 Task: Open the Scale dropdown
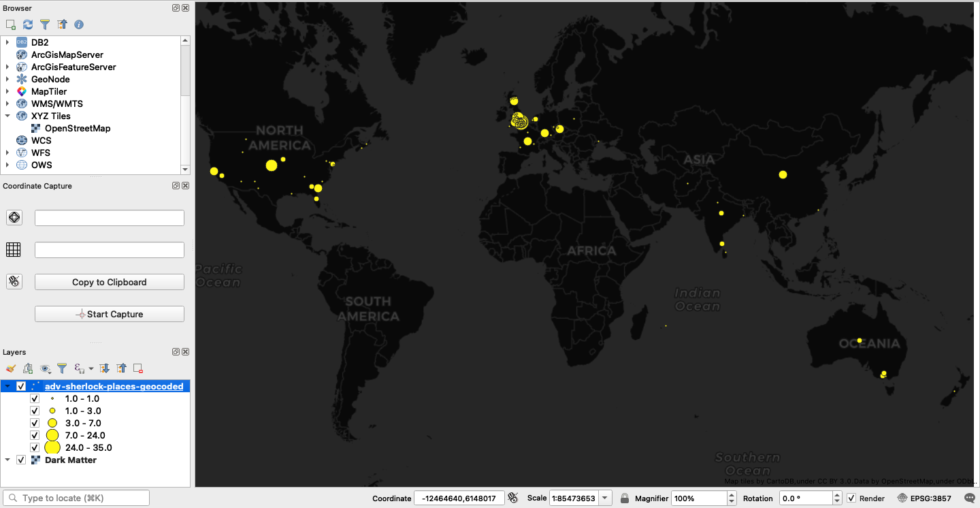tap(606, 498)
